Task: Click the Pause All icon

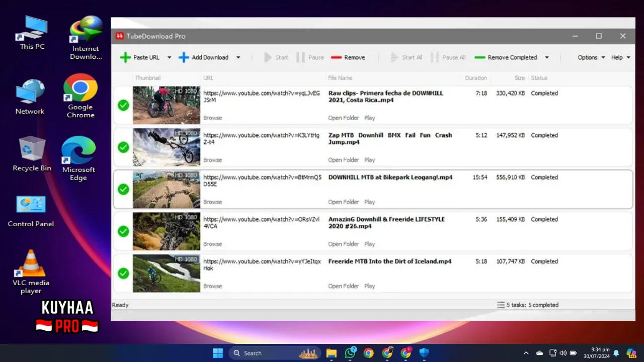Action: coord(435,57)
